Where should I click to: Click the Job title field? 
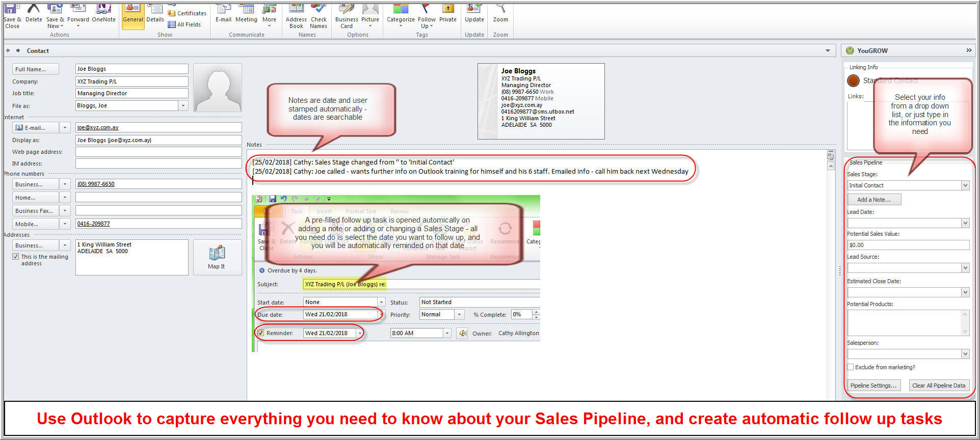132,93
